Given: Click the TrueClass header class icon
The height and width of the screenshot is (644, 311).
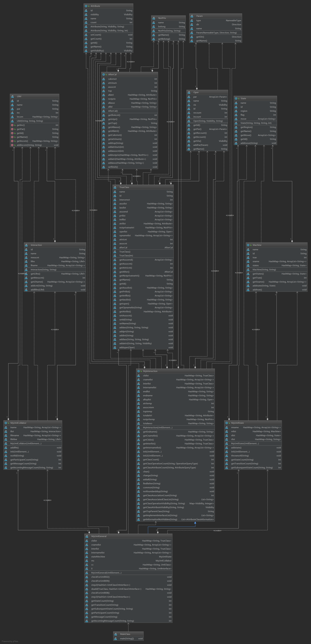Looking at the screenshot, I should point(115,187).
